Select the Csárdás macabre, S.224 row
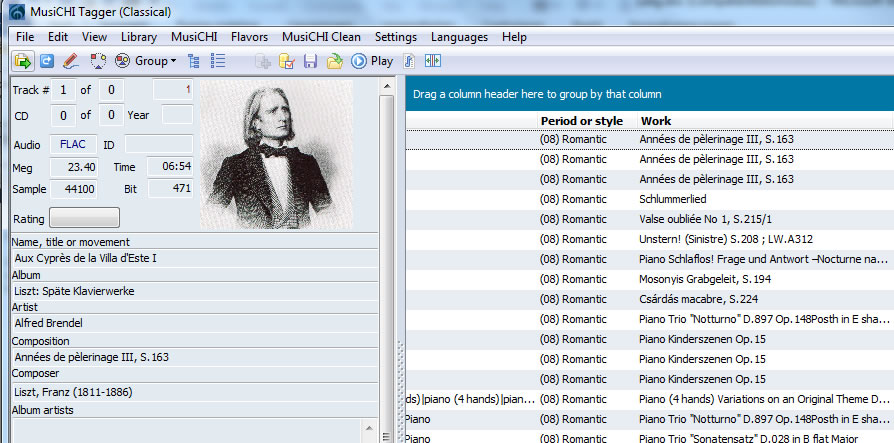The height and width of the screenshot is (443, 894). tap(690, 297)
